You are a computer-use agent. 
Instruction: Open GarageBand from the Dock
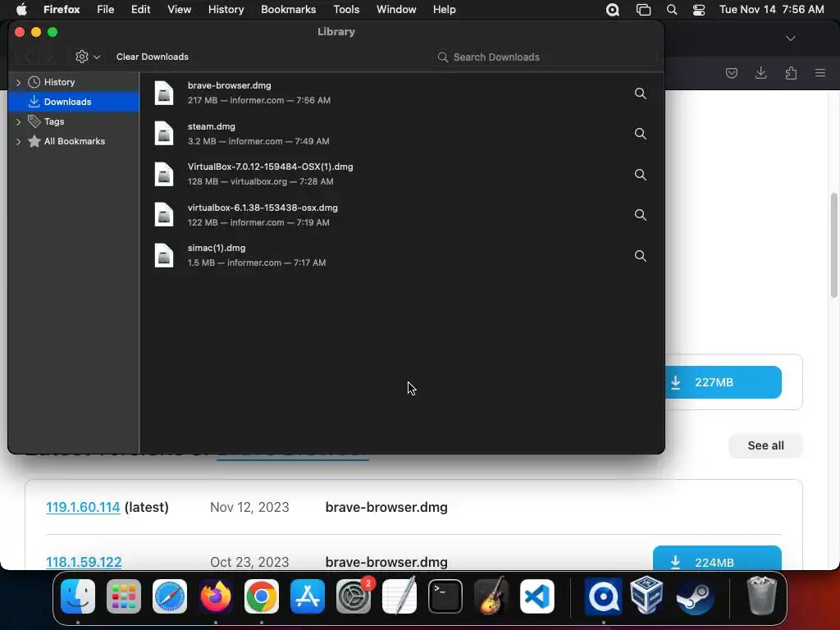491,596
